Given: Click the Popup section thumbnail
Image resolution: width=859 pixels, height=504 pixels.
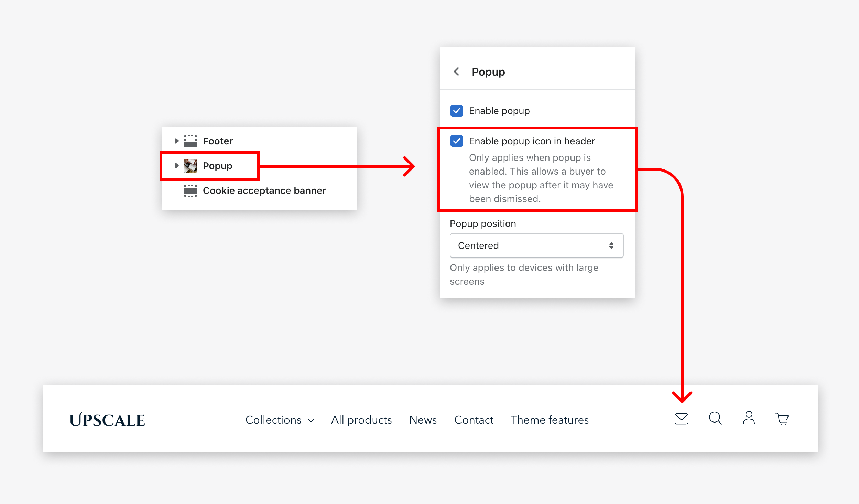Looking at the screenshot, I should [x=190, y=166].
